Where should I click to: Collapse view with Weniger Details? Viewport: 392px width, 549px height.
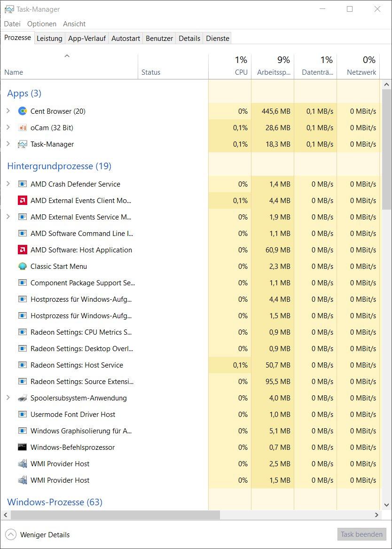pos(38,535)
